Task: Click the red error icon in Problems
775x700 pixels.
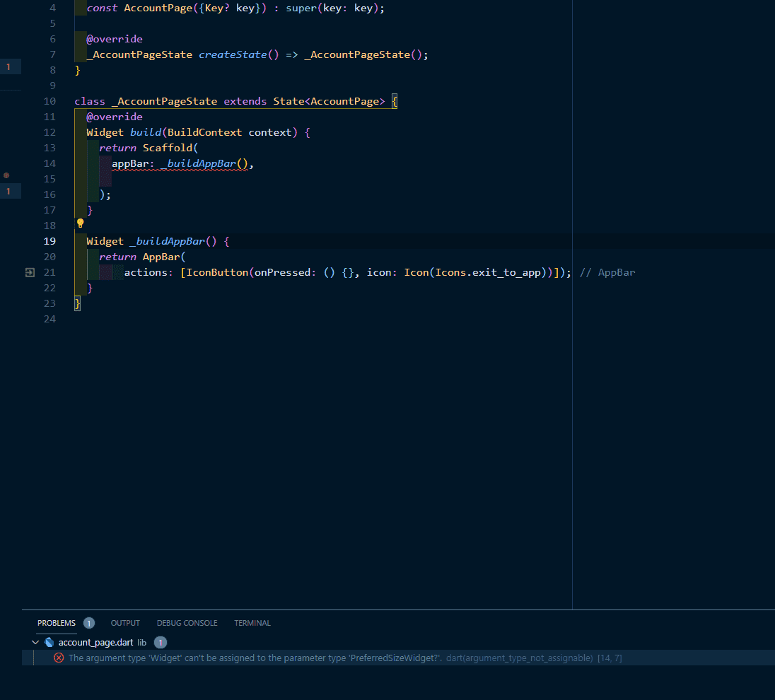Action: (59, 658)
